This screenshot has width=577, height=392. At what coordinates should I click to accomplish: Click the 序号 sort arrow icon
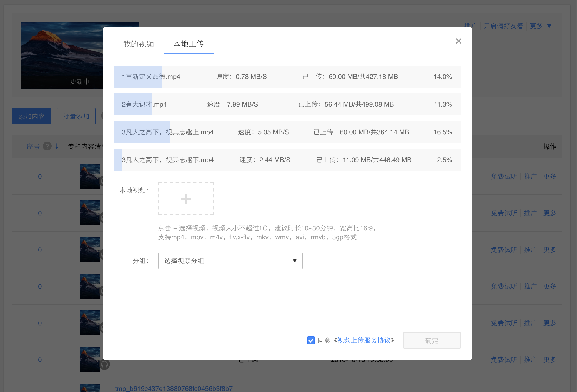[x=57, y=146]
